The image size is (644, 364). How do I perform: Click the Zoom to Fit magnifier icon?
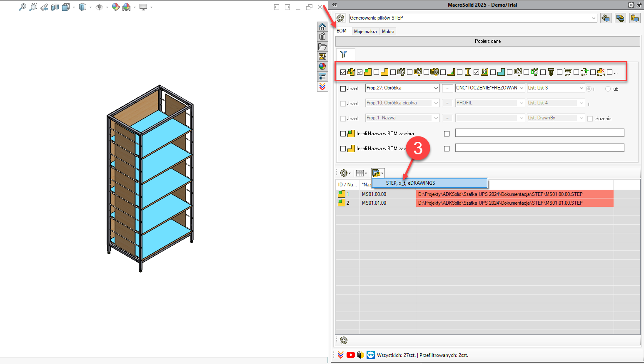(22, 7)
